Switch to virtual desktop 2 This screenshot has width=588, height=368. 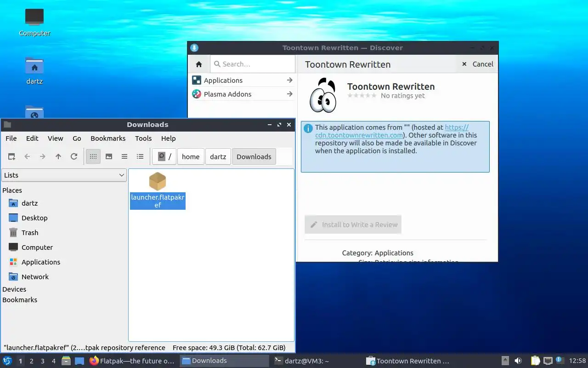(x=31, y=361)
